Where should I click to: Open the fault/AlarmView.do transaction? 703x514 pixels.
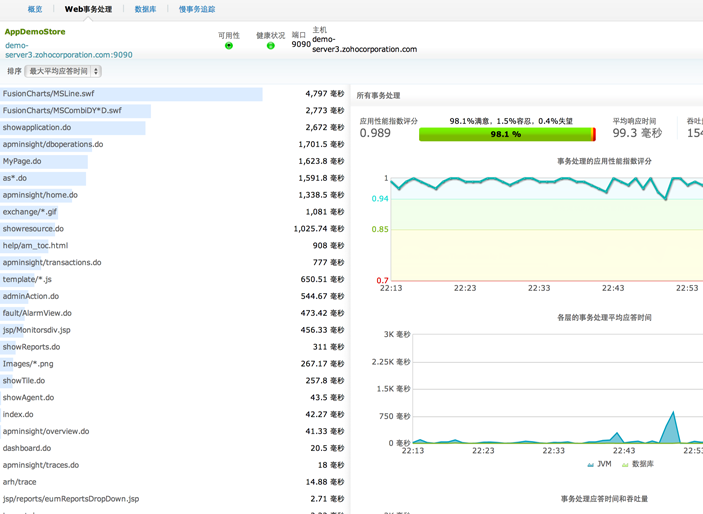point(37,313)
